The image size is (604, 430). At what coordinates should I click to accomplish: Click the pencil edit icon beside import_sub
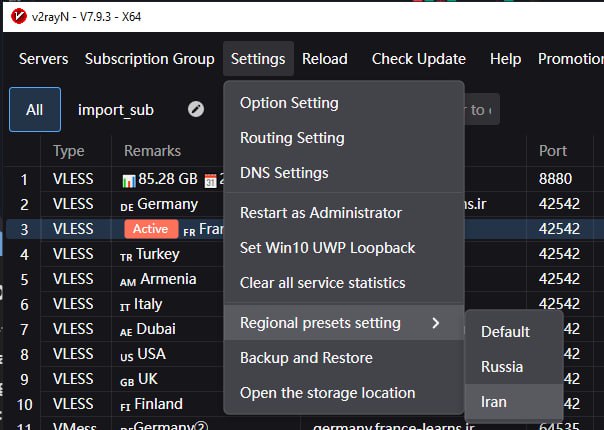point(196,109)
